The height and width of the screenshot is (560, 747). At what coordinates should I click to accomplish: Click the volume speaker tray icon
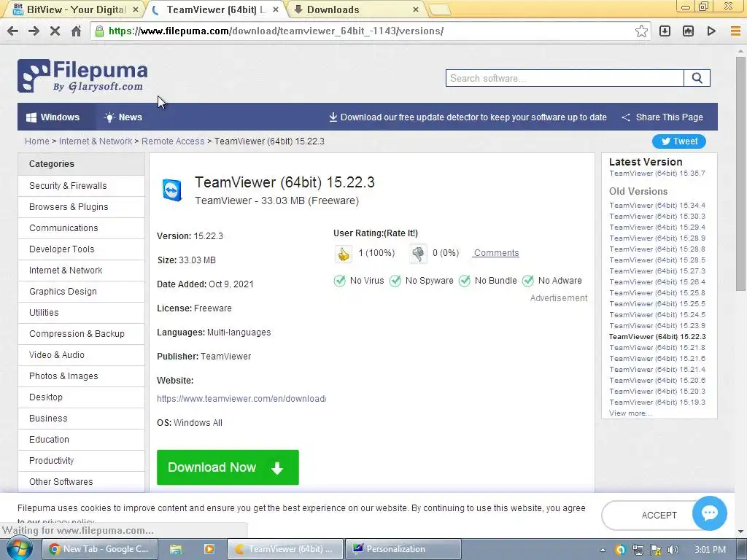673,550
